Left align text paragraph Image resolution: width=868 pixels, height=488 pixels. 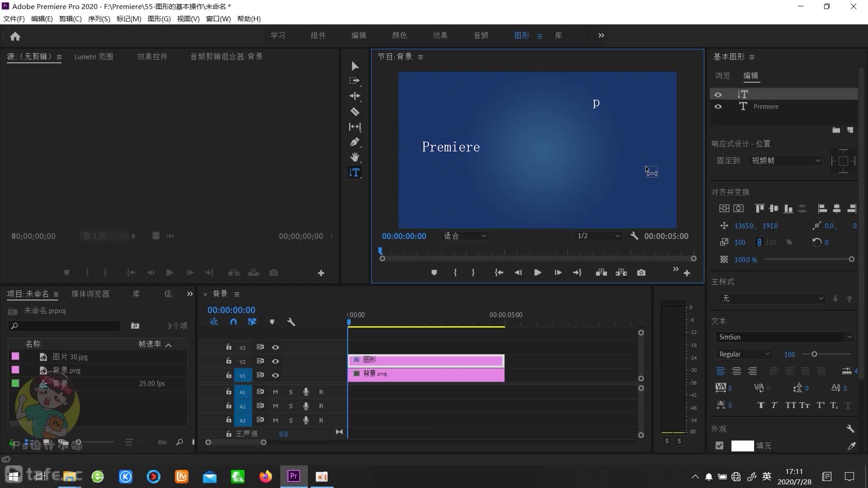pyautogui.click(x=721, y=371)
